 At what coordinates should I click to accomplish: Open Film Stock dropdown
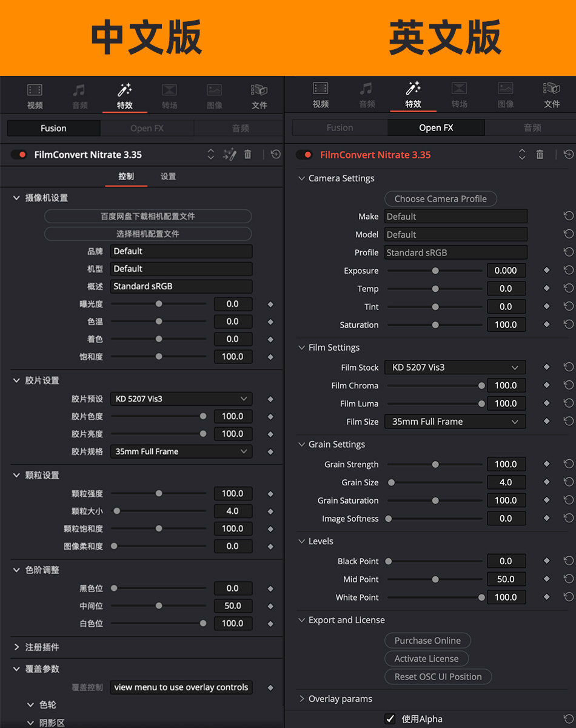pos(455,367)
